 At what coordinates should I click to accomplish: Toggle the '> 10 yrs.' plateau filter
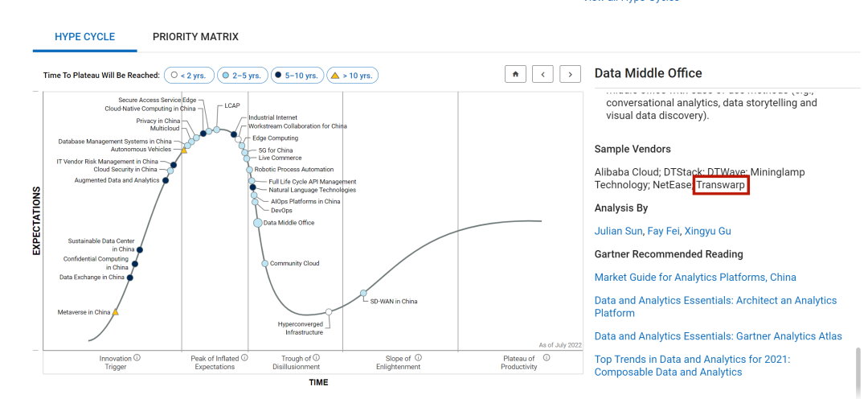[x=352, y=76]
